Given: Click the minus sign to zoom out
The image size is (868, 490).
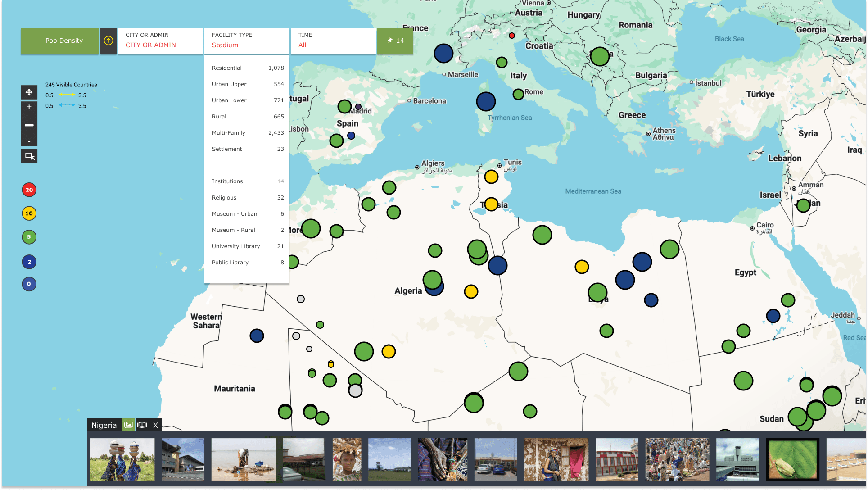Looking at the screenshot, I should coord(29,142).
